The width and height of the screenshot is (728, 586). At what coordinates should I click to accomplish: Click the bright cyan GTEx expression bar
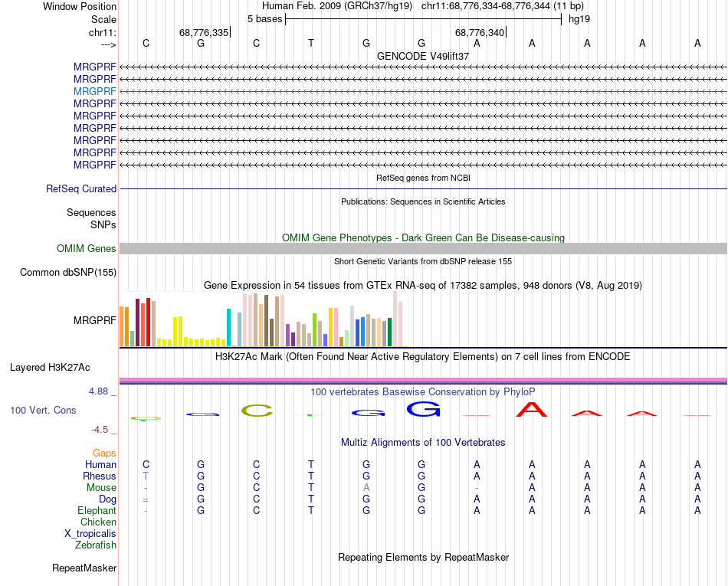[228, 327]
